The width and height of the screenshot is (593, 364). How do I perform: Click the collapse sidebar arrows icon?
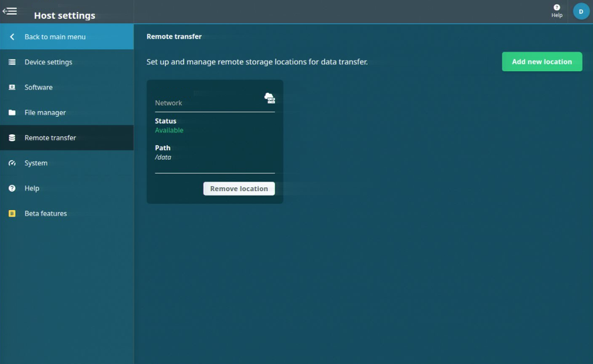10,10
